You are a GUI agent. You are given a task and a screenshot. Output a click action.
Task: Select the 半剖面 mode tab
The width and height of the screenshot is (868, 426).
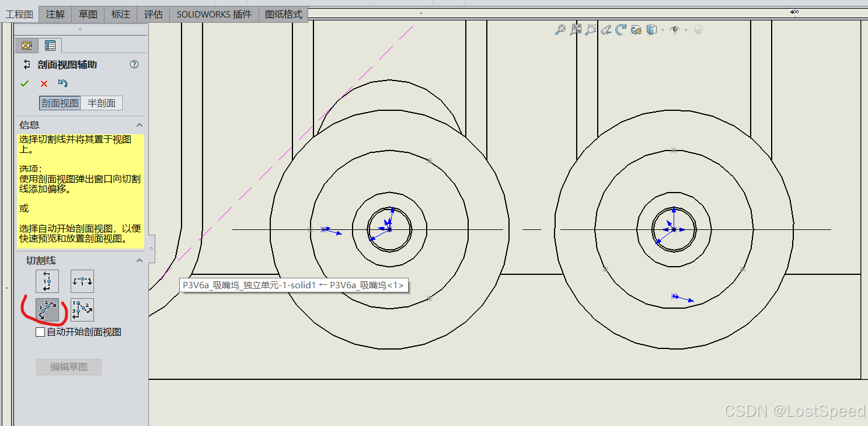pyautogui.click(x=102, y=103)
